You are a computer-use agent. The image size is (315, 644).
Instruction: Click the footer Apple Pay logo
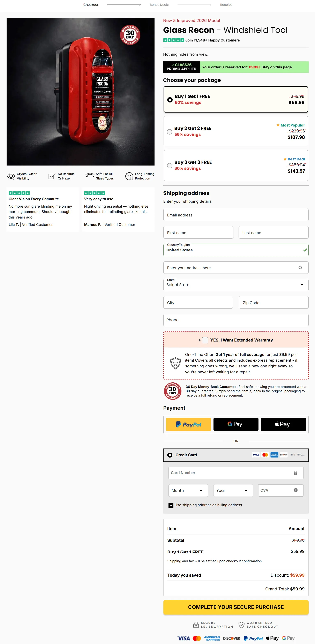click(x=272, y=638)
